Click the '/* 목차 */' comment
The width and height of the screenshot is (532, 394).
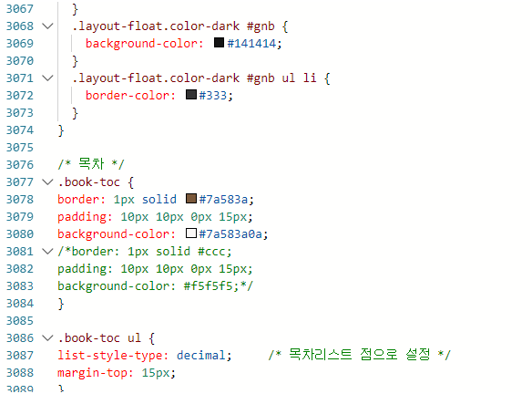pyautogui.click(x=91, y=164)
